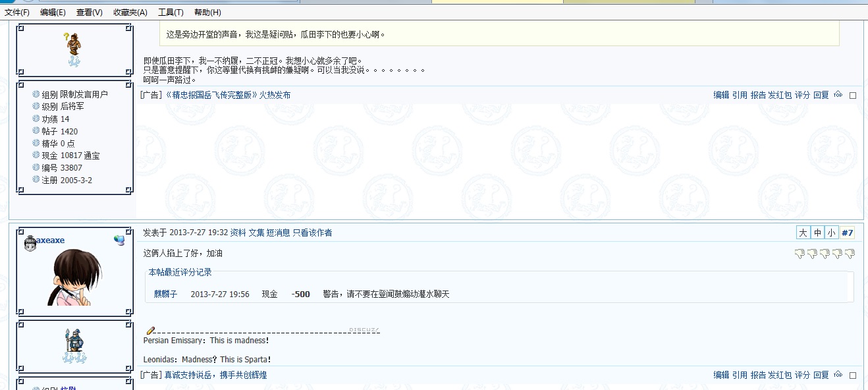Open the 收藏夹(A) menu
This screenshot has height=390, width=868.
(x=130, y=13)
